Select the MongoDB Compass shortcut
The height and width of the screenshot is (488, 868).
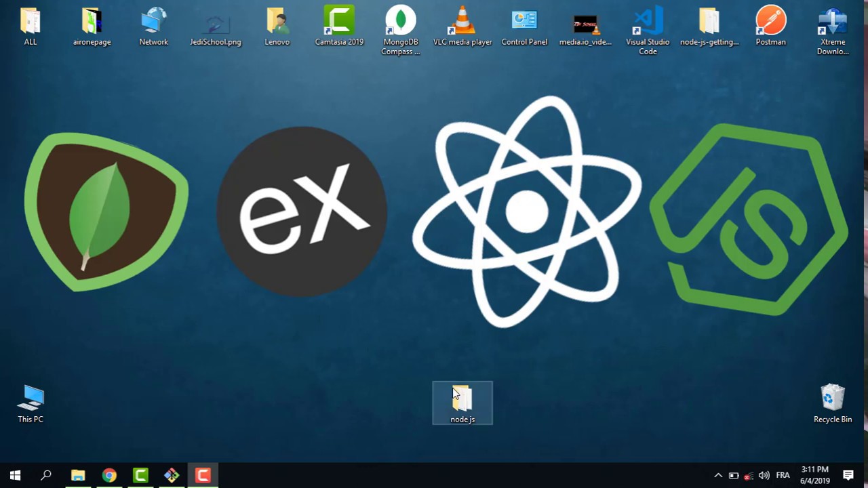[x=401, y=30]
